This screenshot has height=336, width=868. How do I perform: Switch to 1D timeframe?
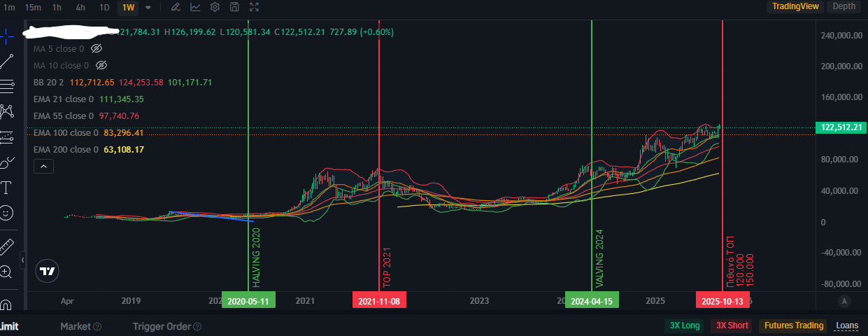[x=104, y=7]
